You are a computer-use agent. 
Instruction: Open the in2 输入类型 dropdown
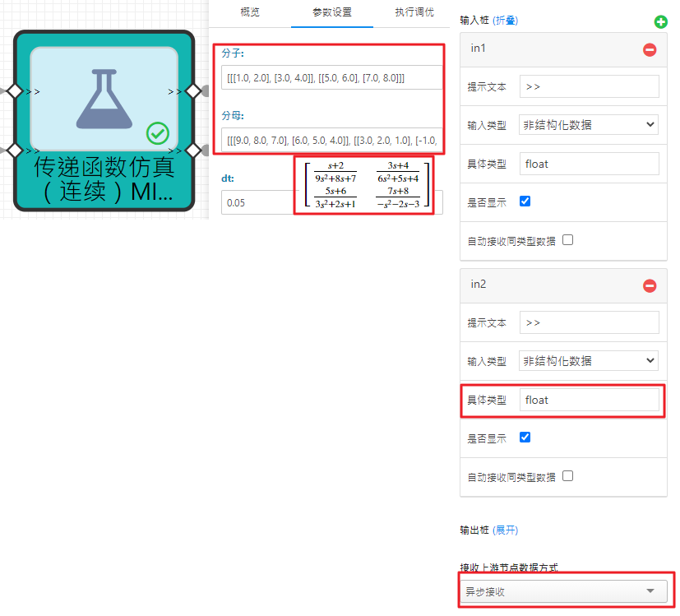click(589, 360)
